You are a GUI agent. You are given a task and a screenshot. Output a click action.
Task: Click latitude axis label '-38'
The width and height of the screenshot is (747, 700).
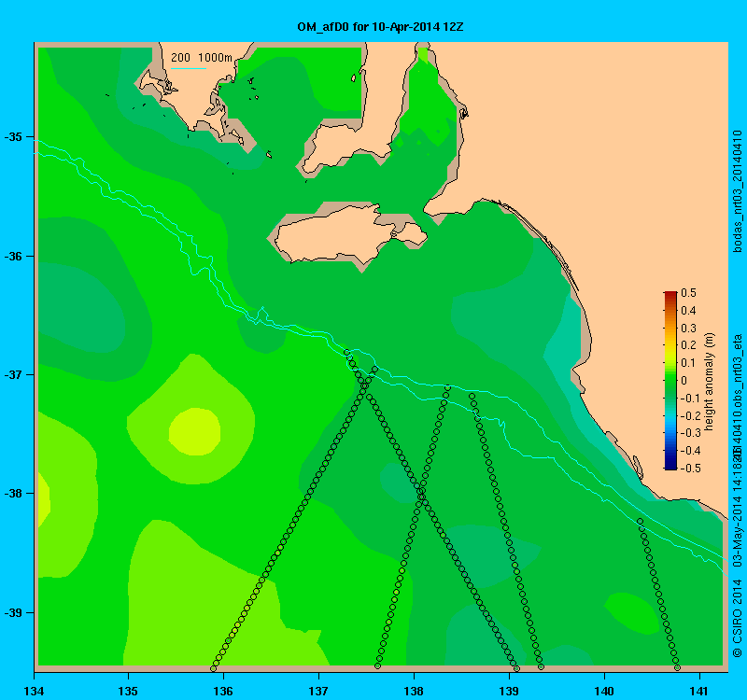(13, 494)
